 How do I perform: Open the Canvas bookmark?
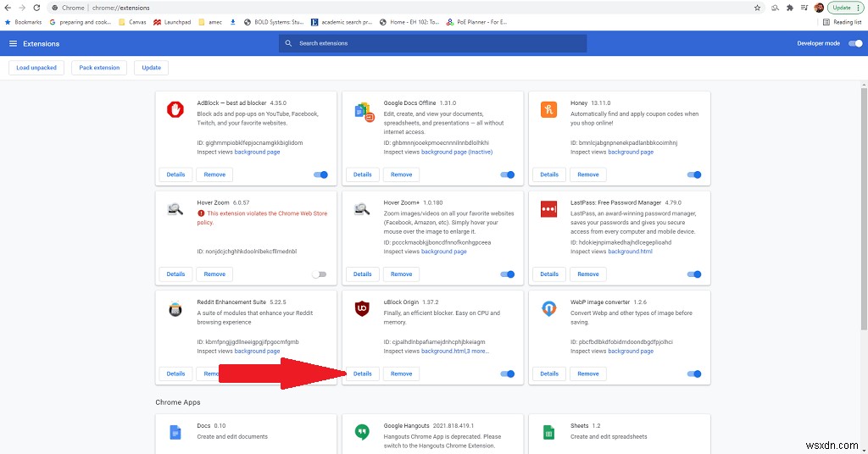tap(132, 22)
